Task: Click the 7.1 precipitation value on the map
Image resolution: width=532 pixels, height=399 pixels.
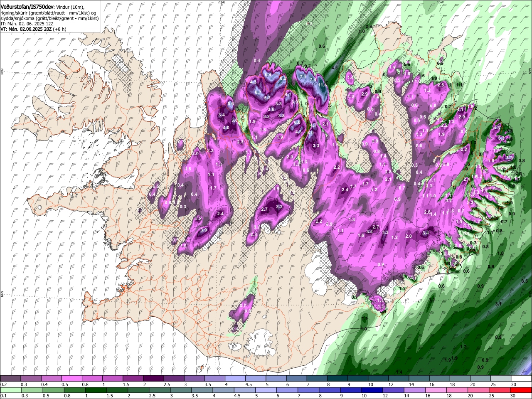Action: 303,76
